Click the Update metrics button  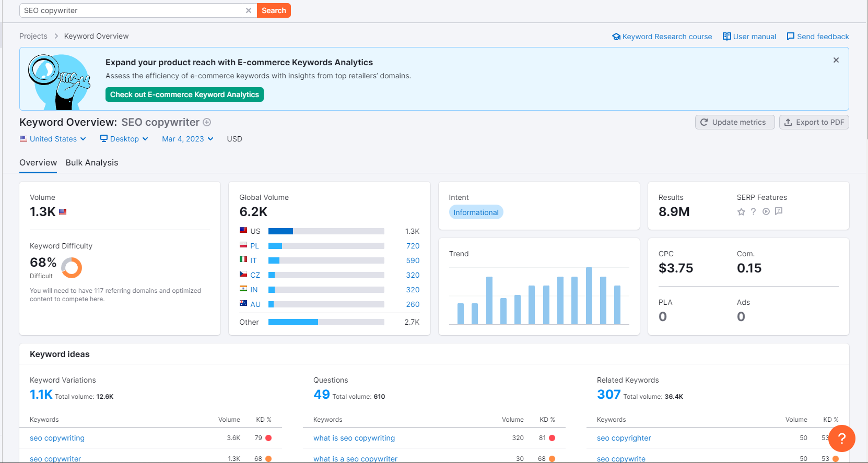[x=735, y=122]
